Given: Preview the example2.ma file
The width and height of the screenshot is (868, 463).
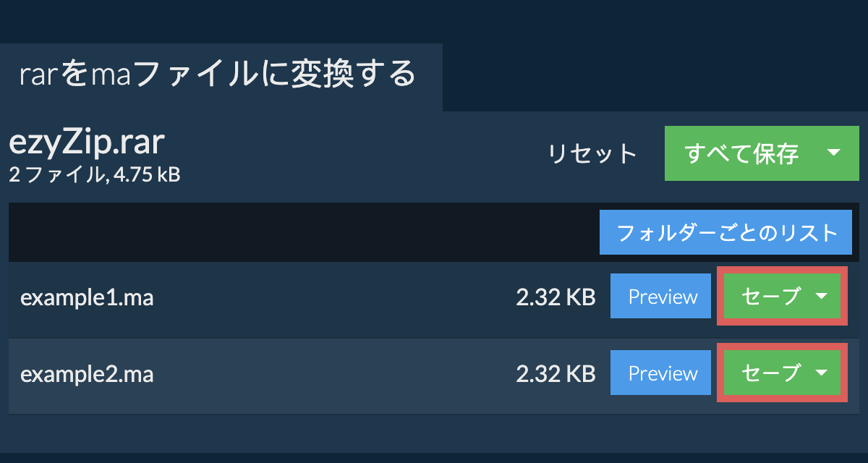Looking at the screenshot, I should coord(661,373).
